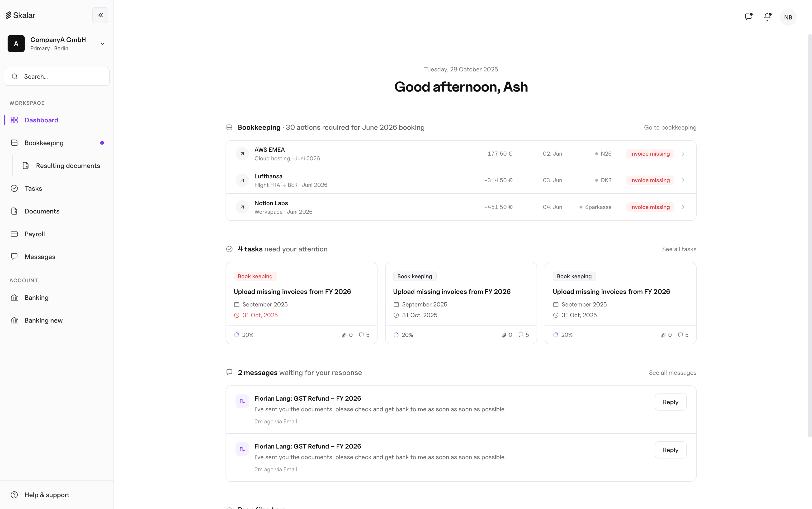
Task: Click Reply on the first Florian Lang message
Action: [670, 402]
